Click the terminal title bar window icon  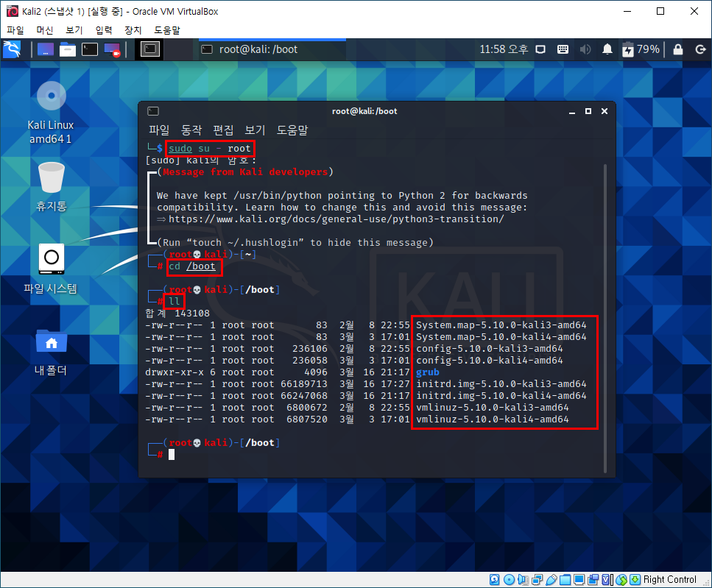pyautogui.click(x=153, y=111)
